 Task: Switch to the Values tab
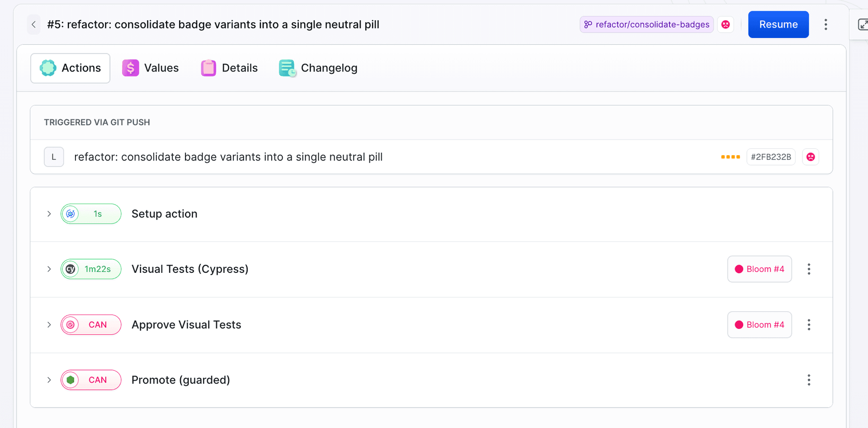click(x=151, y=68)
